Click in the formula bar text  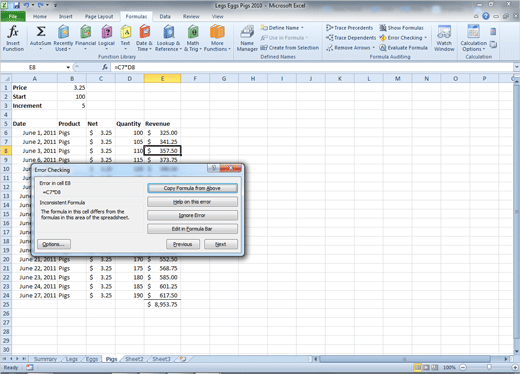125,67
